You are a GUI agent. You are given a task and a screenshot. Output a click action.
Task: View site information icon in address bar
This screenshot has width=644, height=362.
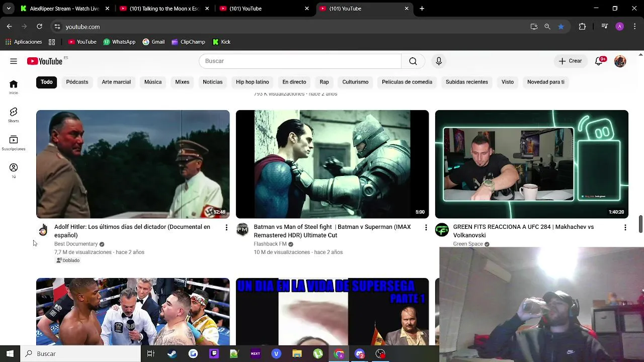click(x=57, y=27)
